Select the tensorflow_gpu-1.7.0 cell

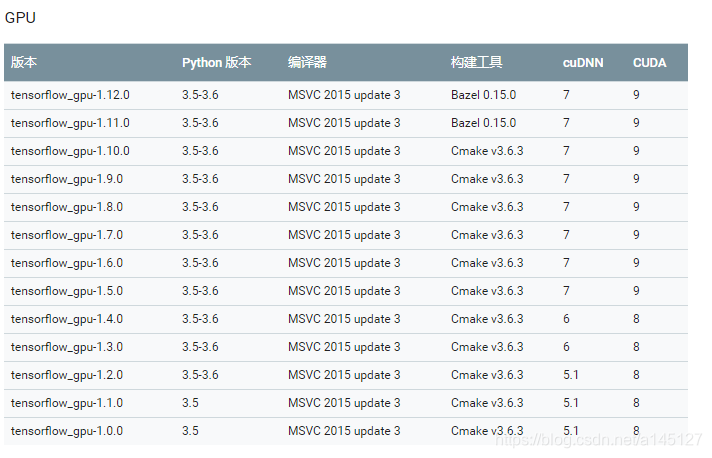point(67,235)
